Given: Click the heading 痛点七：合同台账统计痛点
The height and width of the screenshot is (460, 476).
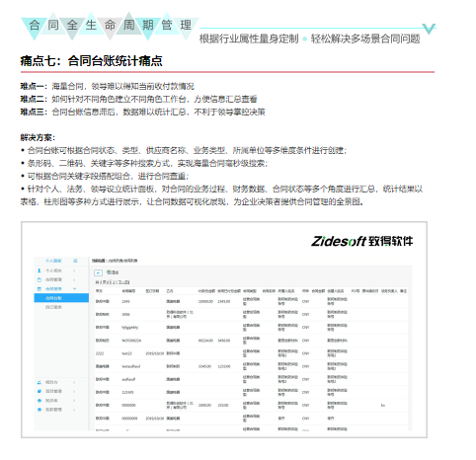Looking at the screenshot, I should click(x=91, y=61).
